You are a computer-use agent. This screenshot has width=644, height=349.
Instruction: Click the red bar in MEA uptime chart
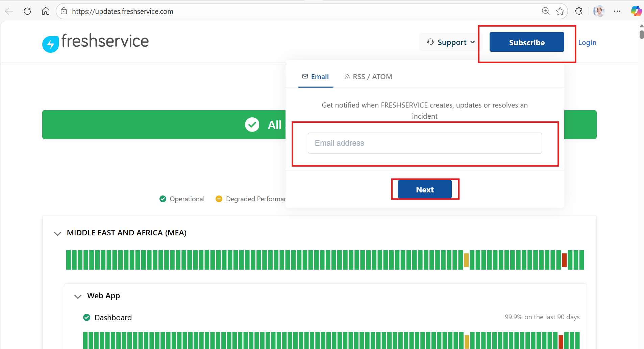(564, 260)
